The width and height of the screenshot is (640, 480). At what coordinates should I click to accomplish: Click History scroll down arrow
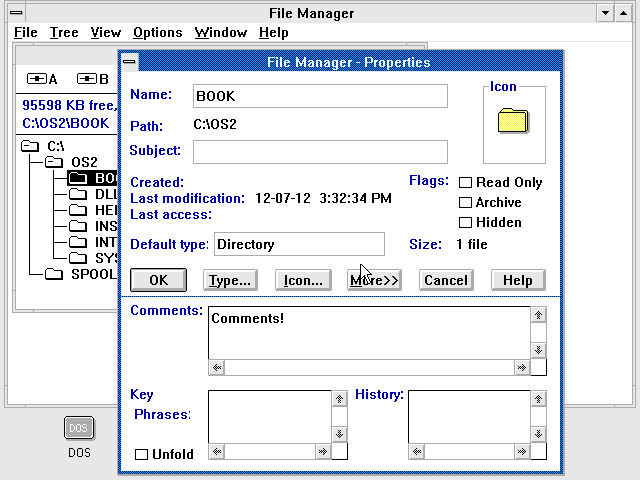click(538, 434)
